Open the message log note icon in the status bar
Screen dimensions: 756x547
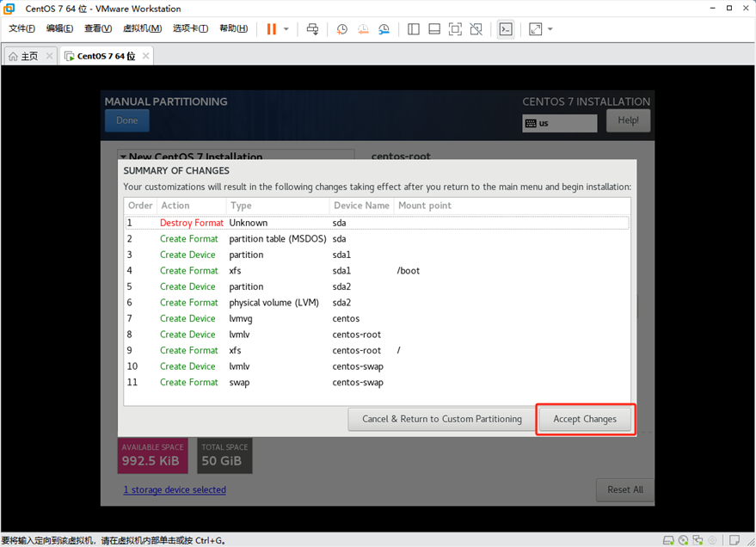734,540
